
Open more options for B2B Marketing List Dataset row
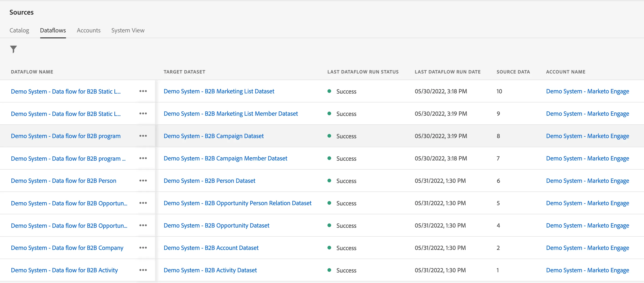tap(143, 91)
